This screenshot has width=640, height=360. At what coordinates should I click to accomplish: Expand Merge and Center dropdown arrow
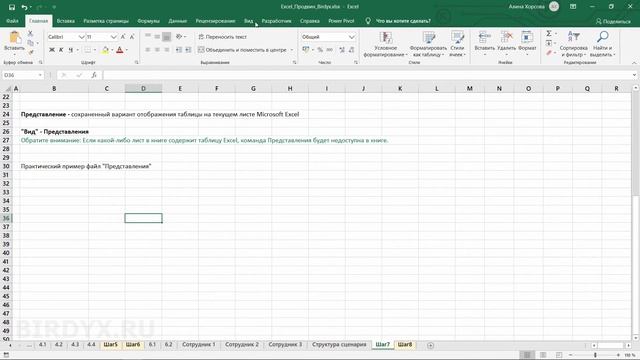click(292, 50)
